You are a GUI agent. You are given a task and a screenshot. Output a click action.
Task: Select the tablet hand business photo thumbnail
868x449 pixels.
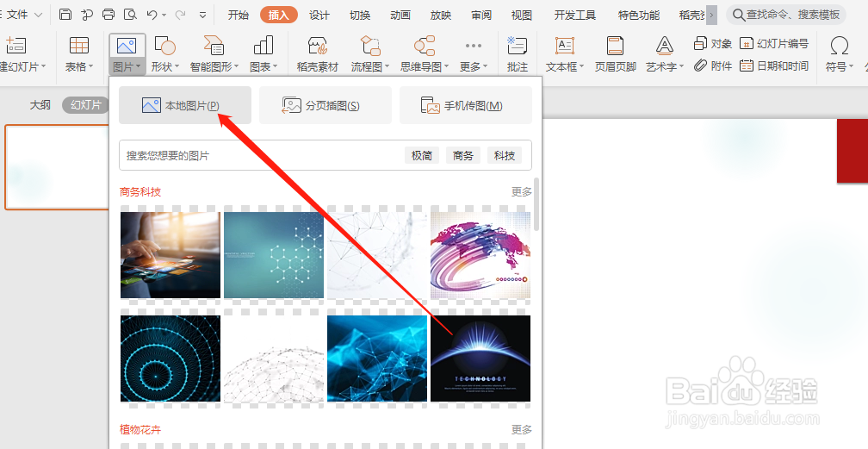[170, 255]
